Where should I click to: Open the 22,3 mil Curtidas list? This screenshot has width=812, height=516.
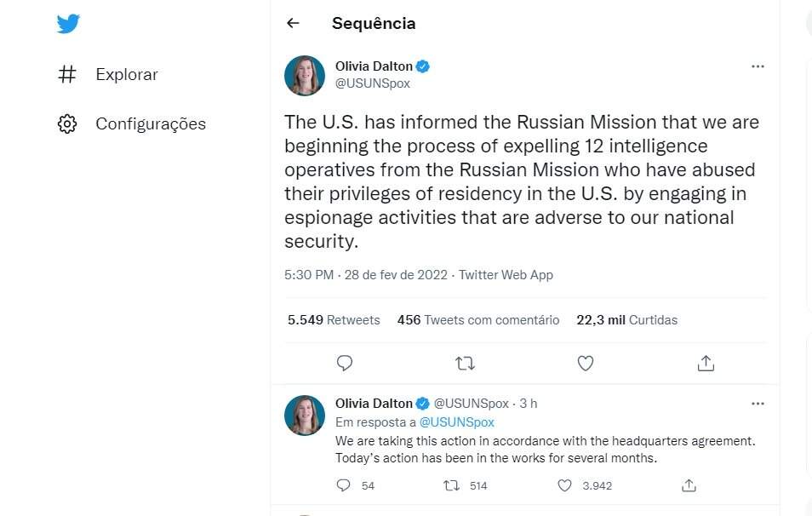pos(626,320)
